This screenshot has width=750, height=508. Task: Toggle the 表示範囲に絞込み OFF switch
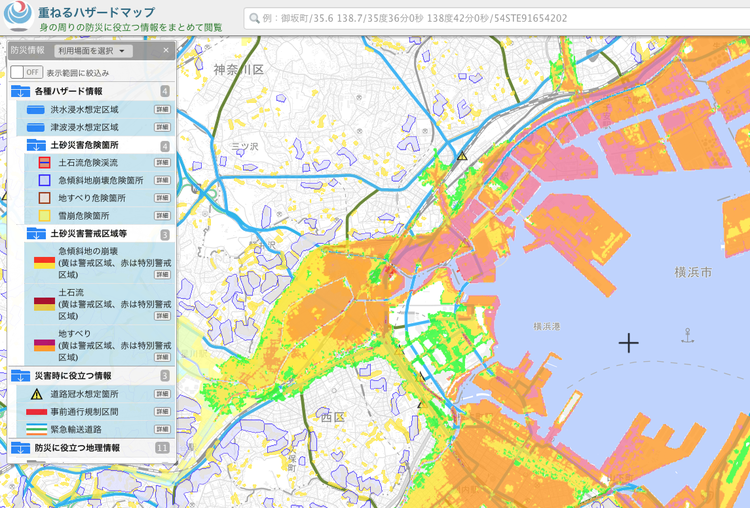(x=26, y=73)
